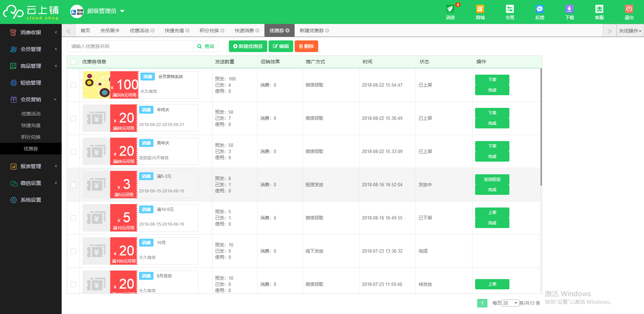This screenshot has width=644, height=314.
Task: Close the 快捷充值 tab
Action: [187, 30]
